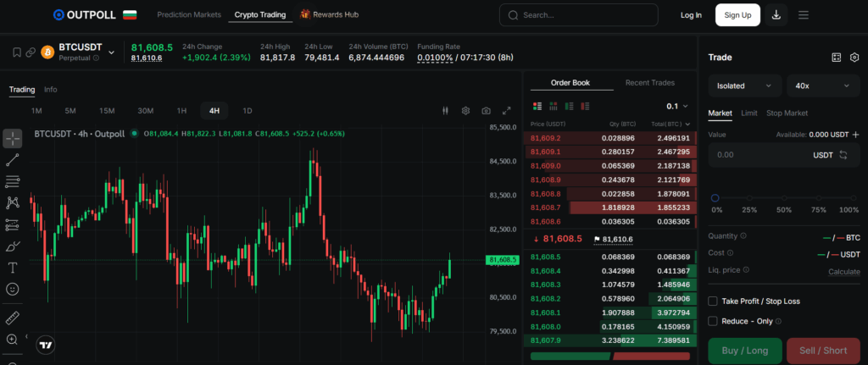Select the pattern drawing tool
This screenshot has width=868, height=365.
pyautogui.click(x=12, y=203)
